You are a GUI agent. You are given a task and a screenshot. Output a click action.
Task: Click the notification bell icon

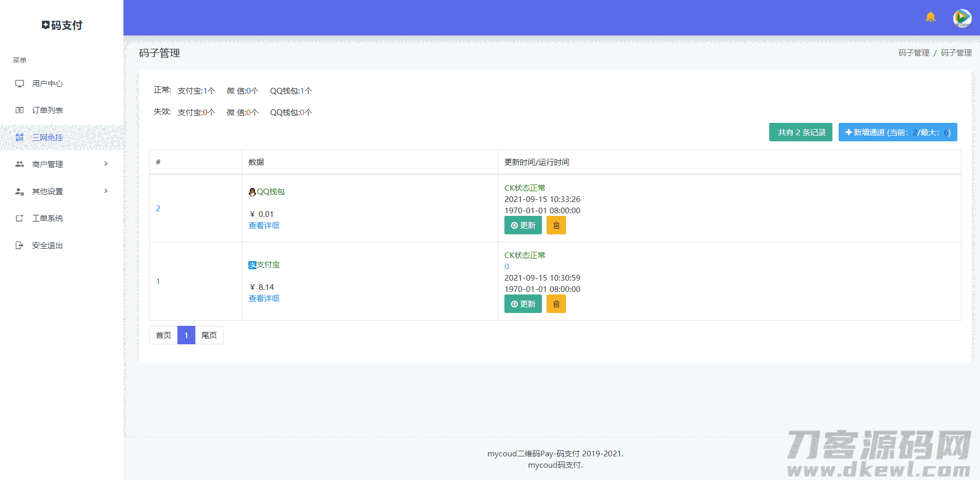(930, 17)
